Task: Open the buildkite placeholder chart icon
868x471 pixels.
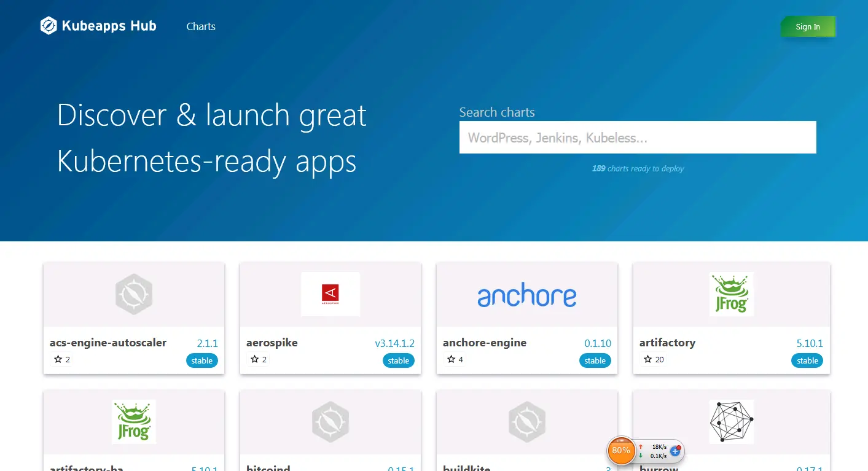Action: [x=527, y=422]
